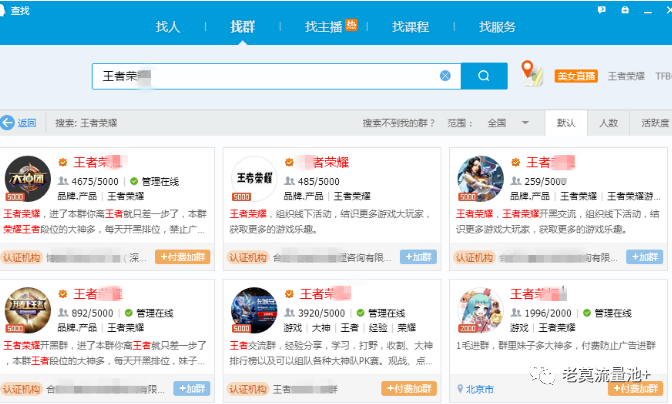
Task: Click the 北京市 location pin icon
Action: (460, 389)
